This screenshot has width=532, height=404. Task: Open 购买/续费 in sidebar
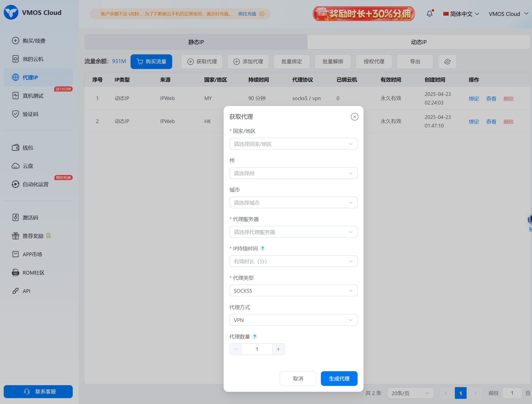(38, 41)
